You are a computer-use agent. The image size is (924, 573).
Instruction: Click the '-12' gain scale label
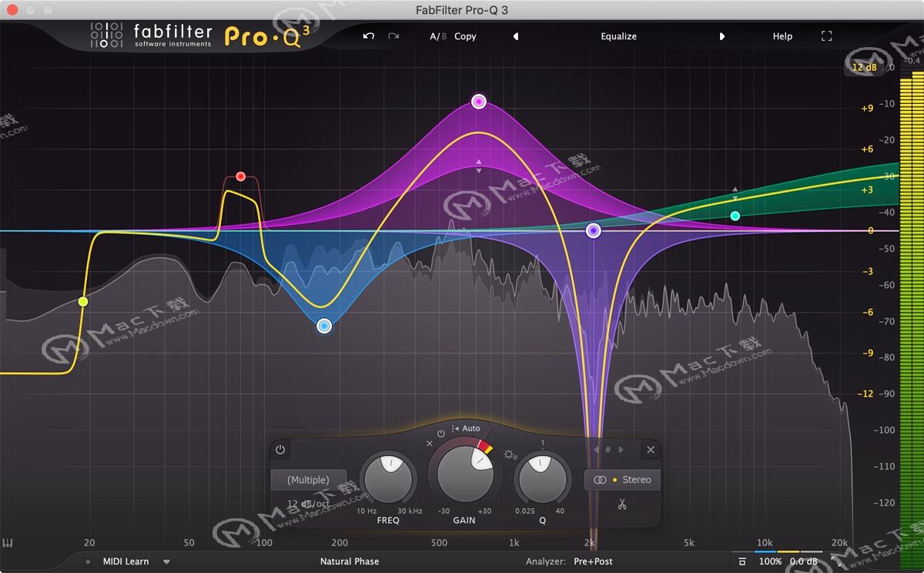[x=866, y=394]
